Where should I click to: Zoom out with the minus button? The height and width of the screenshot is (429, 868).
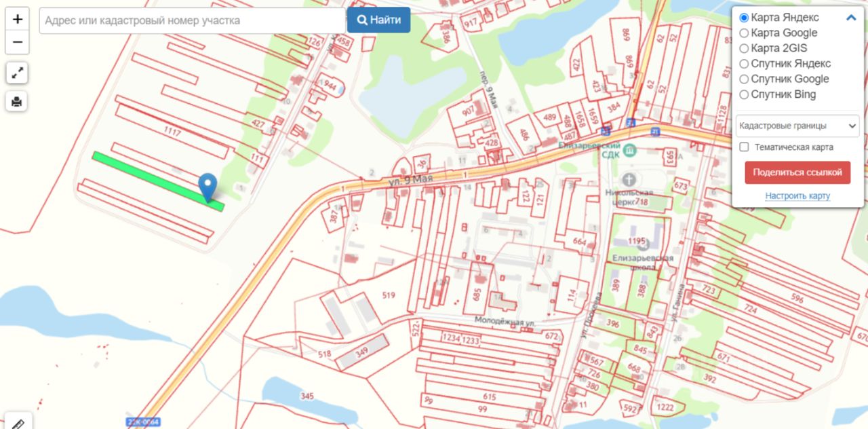tap(17, 42)
